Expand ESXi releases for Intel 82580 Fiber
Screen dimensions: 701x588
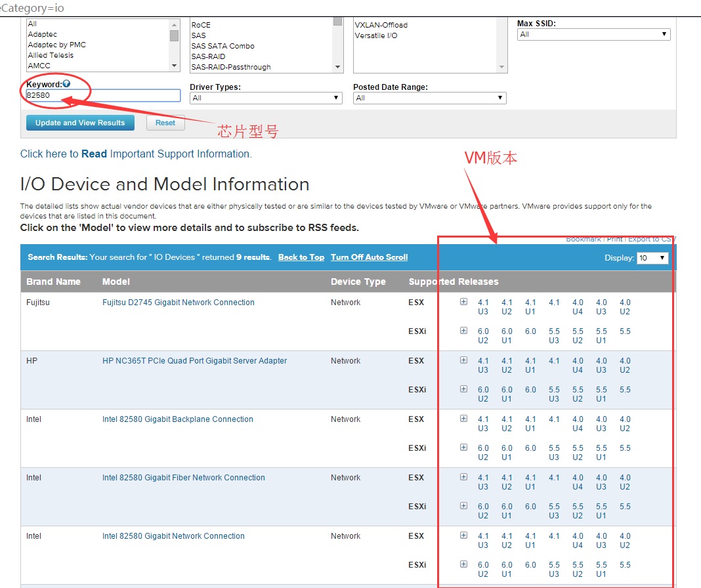(x=463, y=506)
